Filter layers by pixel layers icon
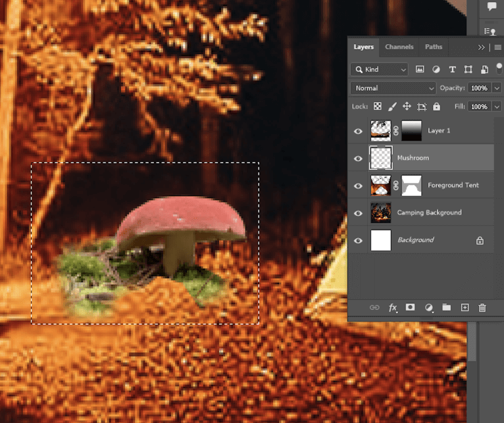This screenshot has height=423, width=504. [x=420, y=70]
